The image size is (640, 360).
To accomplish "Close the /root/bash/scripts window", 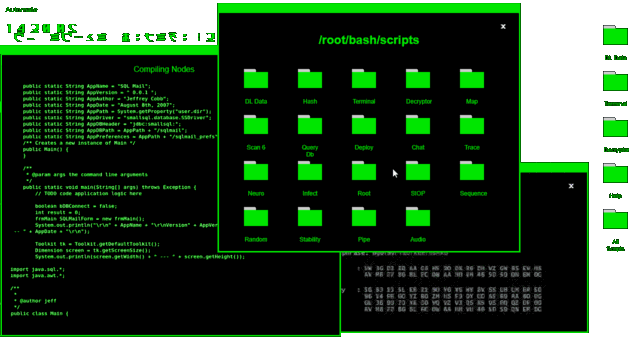I will coord(503,27).
